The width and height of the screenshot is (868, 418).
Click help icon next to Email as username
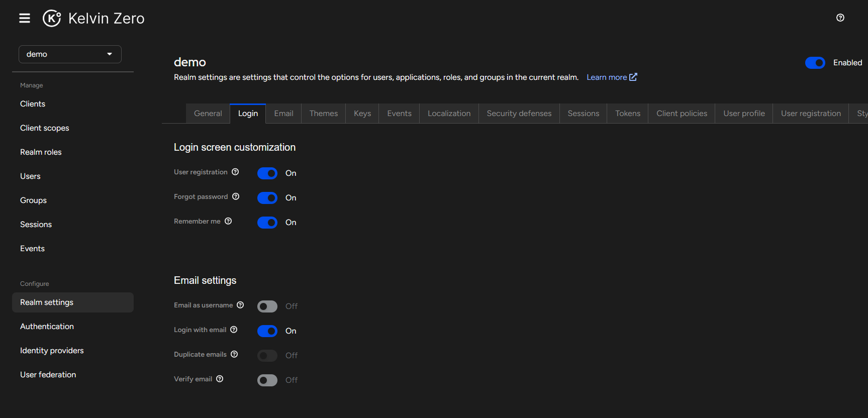point(240,305)
